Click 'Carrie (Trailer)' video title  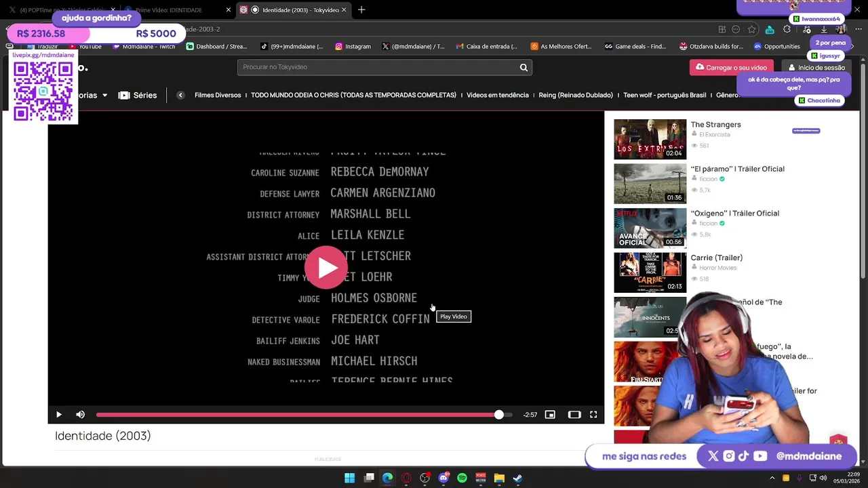pos(716,258)
